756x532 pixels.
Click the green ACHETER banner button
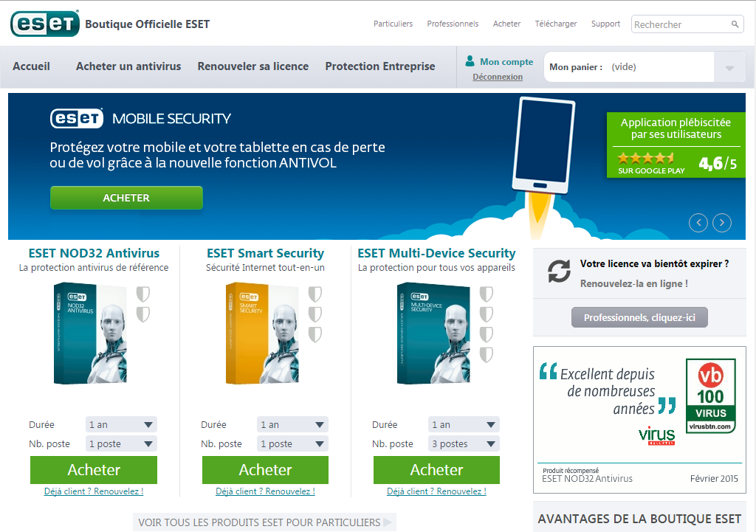pyautogui.click(x=126, y=198)
